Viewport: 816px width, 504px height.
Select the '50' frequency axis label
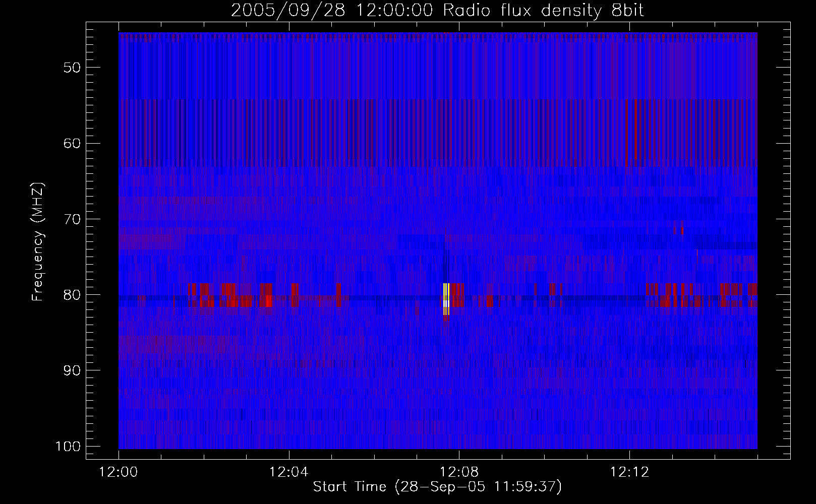point(72,68)
